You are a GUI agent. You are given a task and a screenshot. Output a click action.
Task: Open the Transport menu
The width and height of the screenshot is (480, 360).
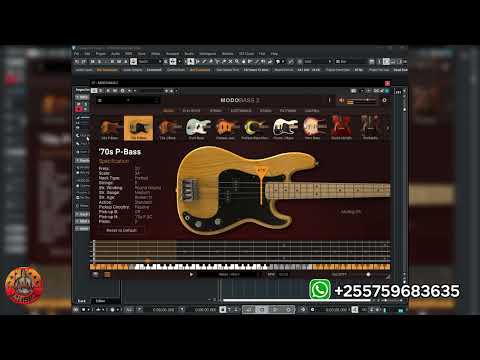172,54
